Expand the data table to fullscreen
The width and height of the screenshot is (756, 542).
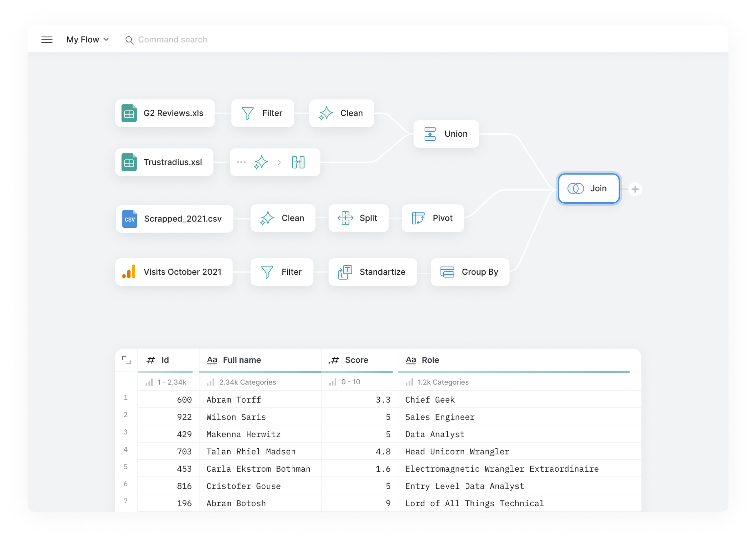coord(126,360)
